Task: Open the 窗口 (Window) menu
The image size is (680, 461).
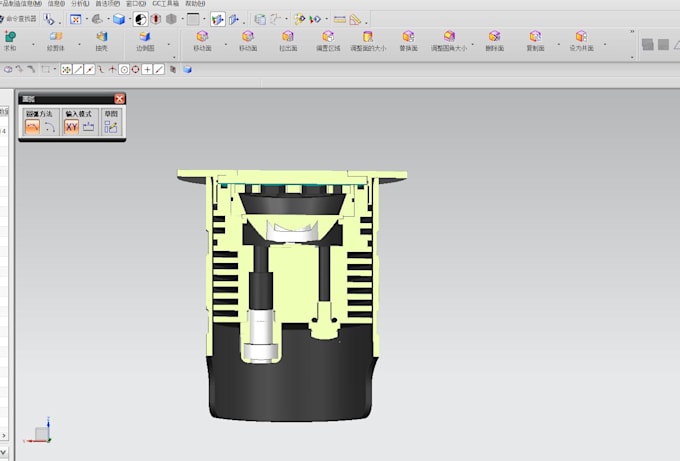Action: [x=136, y=3]
